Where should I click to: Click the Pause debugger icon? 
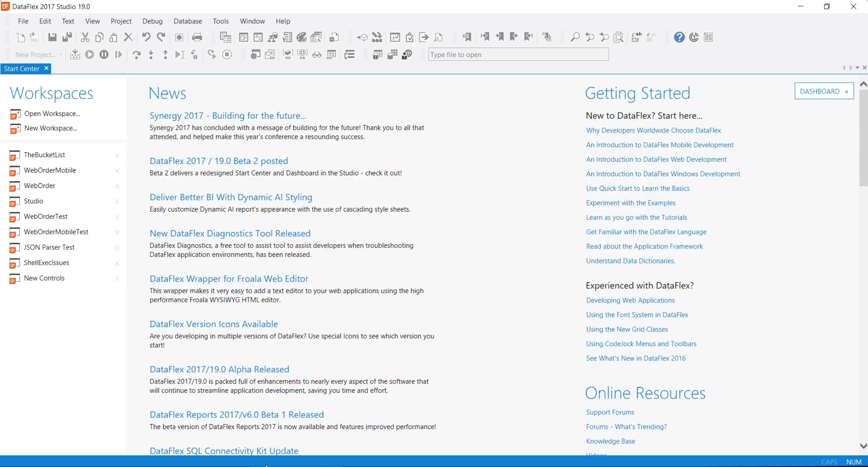104,54
